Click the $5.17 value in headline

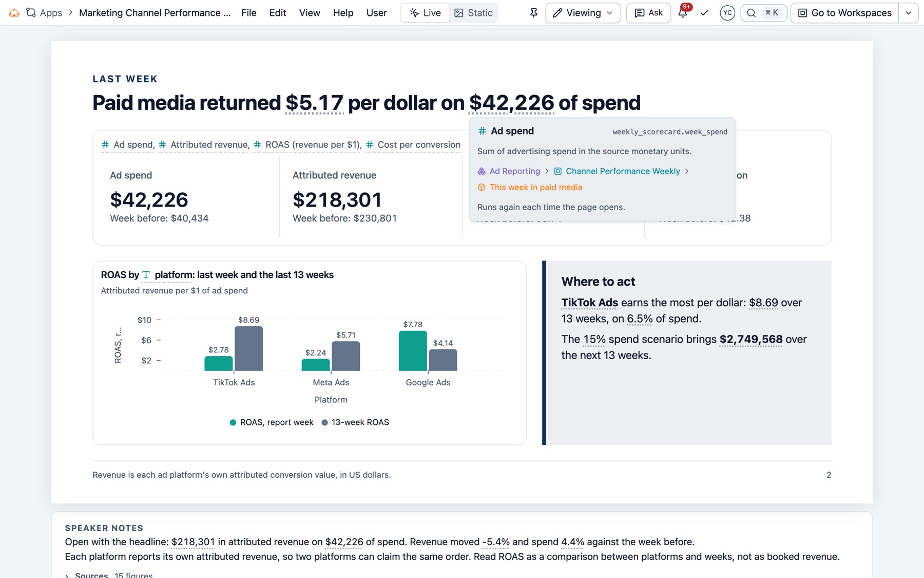coord(314,103)
